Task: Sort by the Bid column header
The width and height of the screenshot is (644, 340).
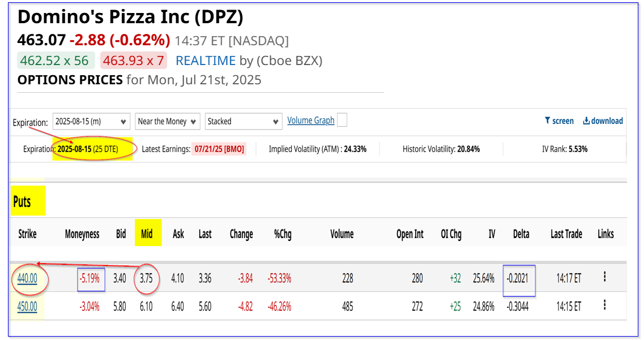Action: click(x=121, y=234)
